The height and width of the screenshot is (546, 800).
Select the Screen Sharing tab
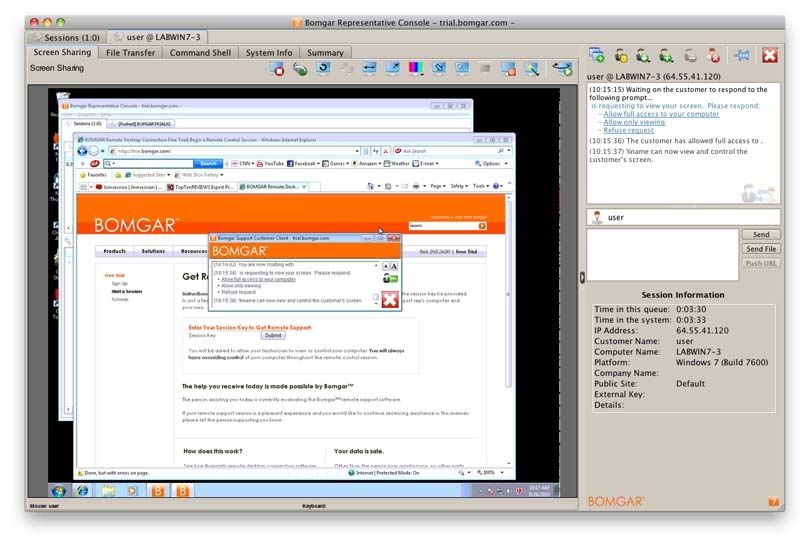click(62, 52)
